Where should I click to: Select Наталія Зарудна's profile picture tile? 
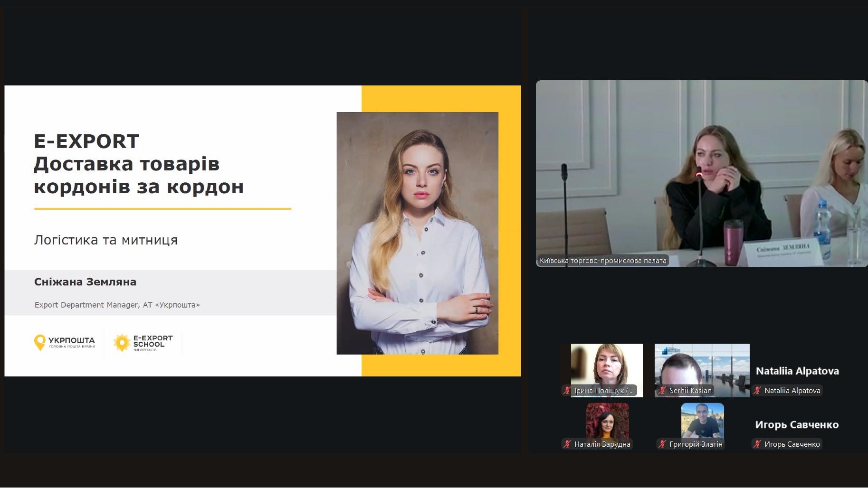(x=607, y=421)
